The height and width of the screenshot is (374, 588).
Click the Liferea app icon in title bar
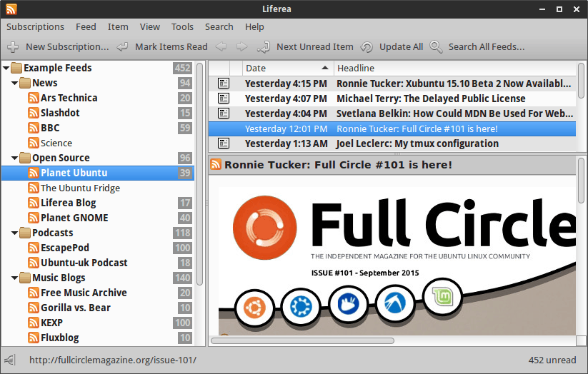click(11, 9)
